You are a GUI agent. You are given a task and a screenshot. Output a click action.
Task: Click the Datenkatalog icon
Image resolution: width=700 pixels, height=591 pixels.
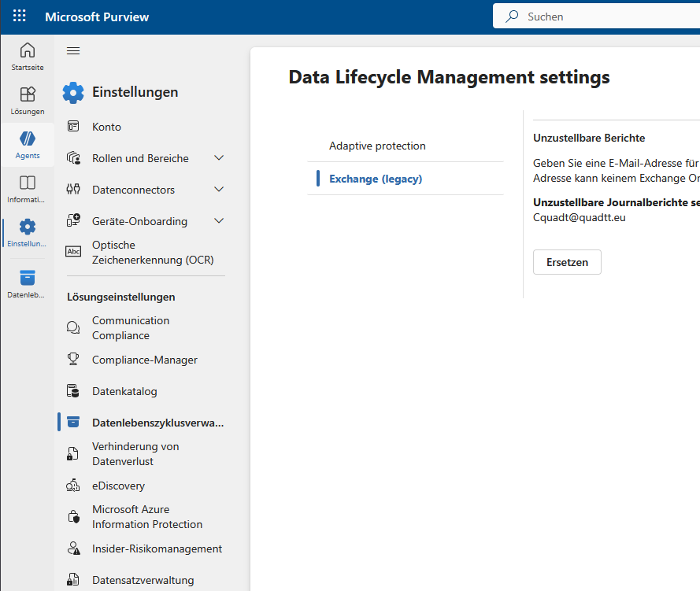(x=73, y=391)
